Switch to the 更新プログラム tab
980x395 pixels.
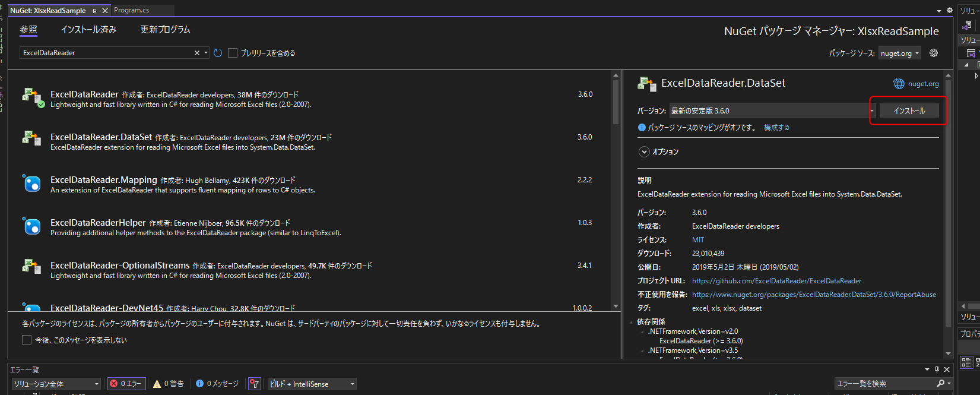click(x=165, y=30)
